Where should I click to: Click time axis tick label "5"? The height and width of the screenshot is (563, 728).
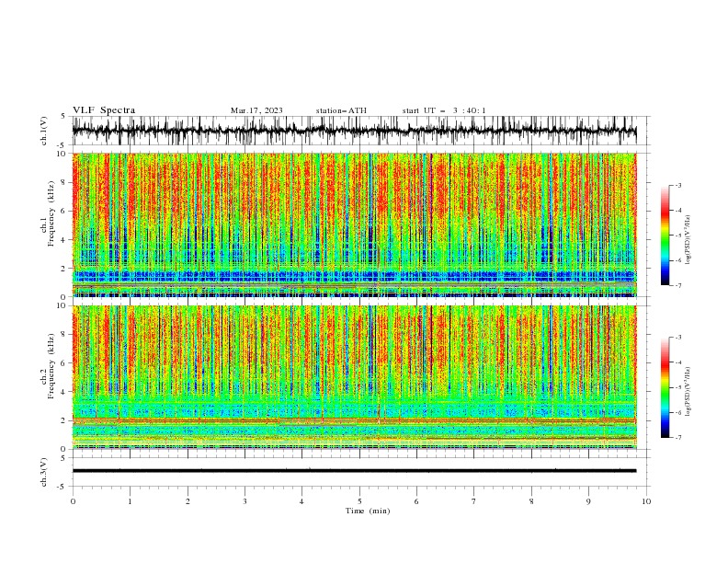359,501
